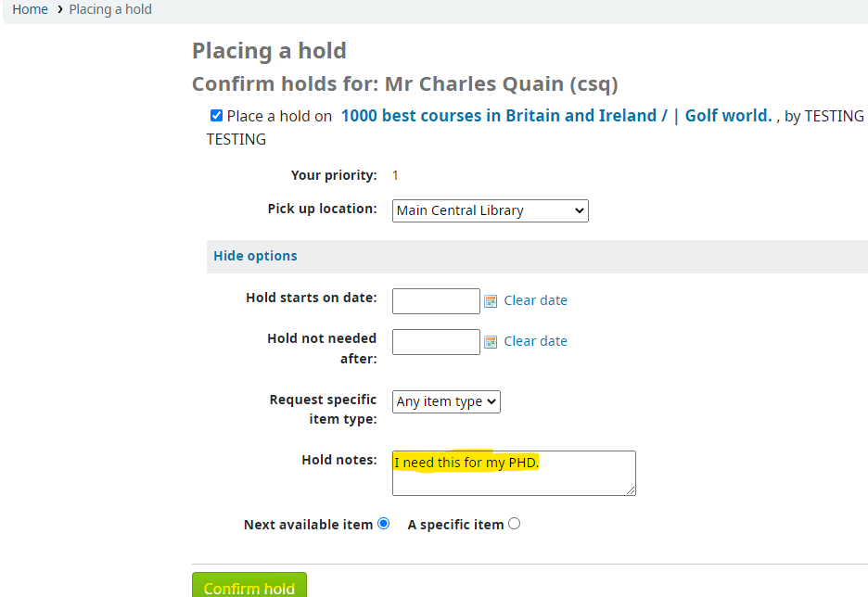Open the 1000 best courses title link
Viewport: 868px width, 597px height.
(556, 116)
